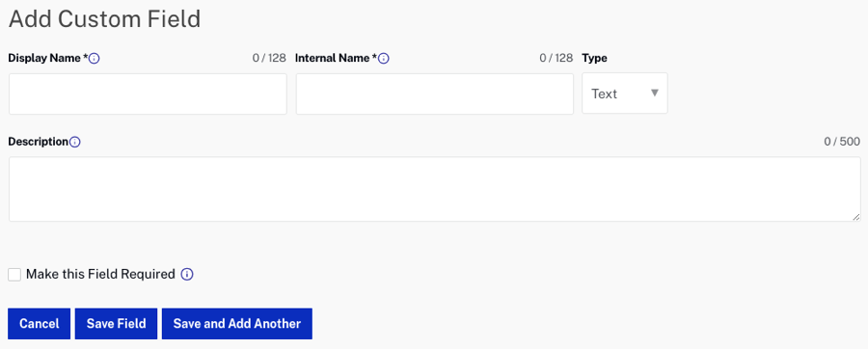Click the Description field label
The image size is (868, 349).
point(39,142)
